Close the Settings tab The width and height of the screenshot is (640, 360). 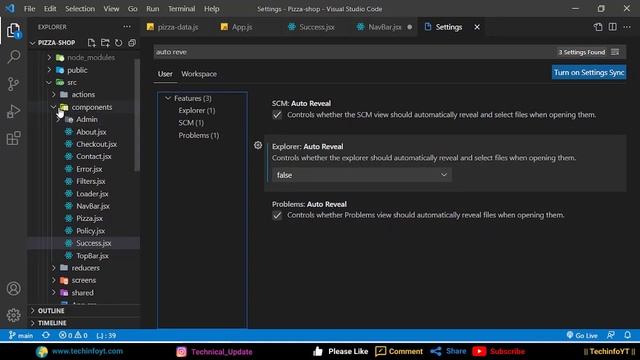[x=477, y=27]
